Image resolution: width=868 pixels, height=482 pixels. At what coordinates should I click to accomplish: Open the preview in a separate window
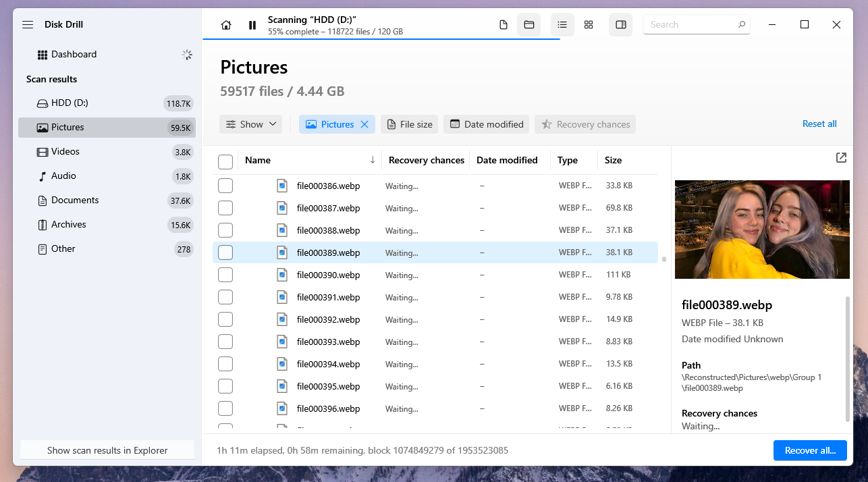coord(841,157)
